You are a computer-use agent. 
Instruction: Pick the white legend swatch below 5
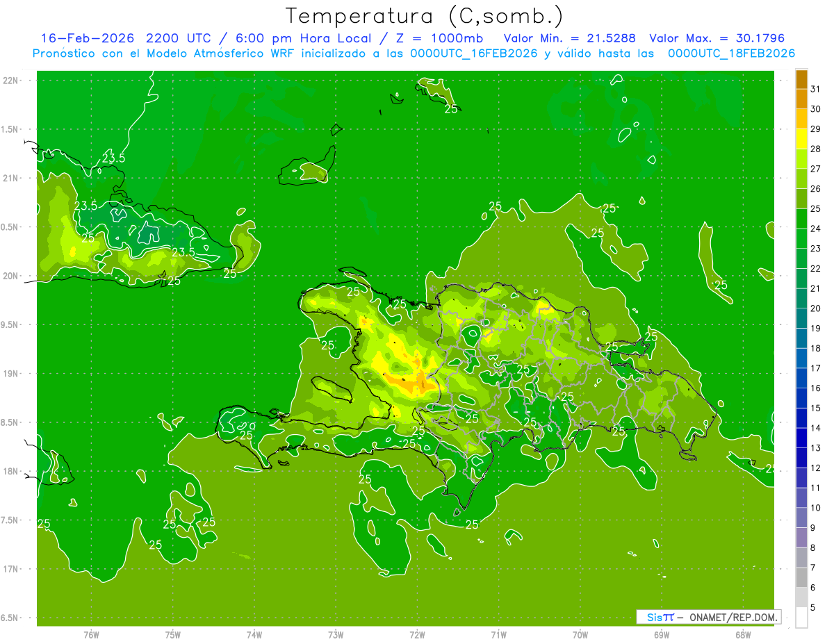(801, 618)
